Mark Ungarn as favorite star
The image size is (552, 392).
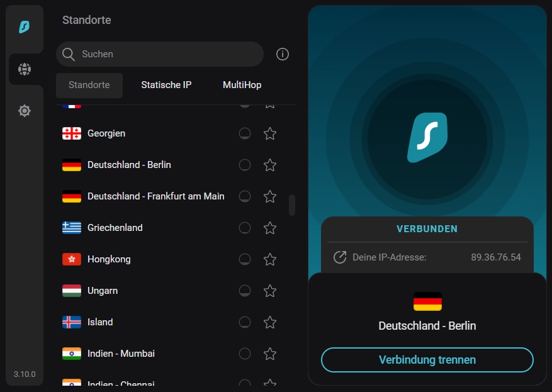click(x=270, y=291)
